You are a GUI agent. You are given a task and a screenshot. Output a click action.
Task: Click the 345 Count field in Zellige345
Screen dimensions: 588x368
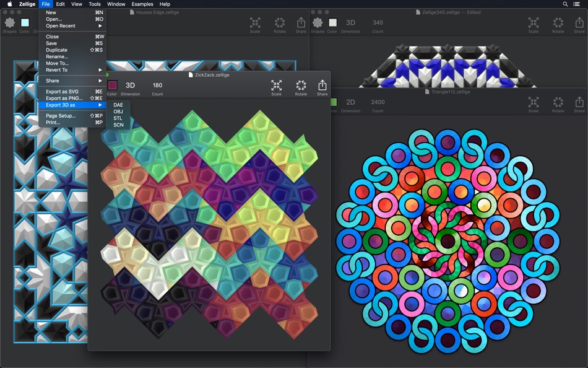[x=378, y=23]
